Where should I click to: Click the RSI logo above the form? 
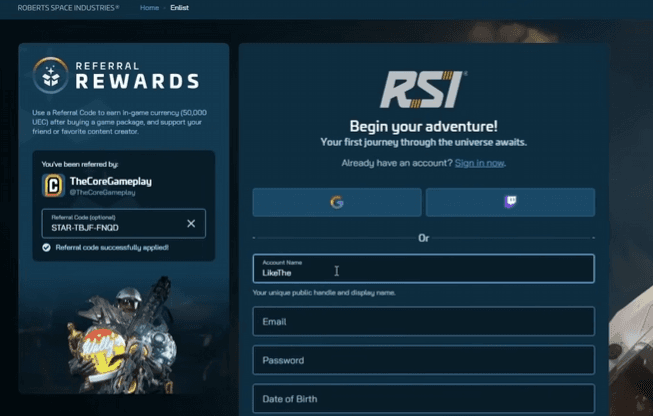click(423, 89)
